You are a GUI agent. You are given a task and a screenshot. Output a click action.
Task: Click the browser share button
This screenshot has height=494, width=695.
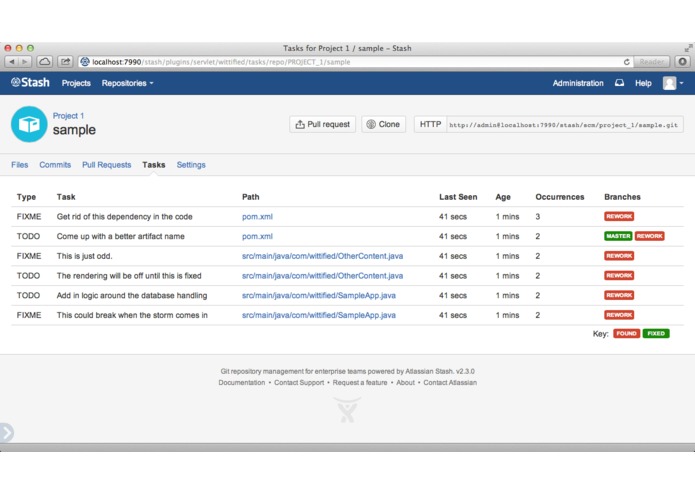point(66,62)
